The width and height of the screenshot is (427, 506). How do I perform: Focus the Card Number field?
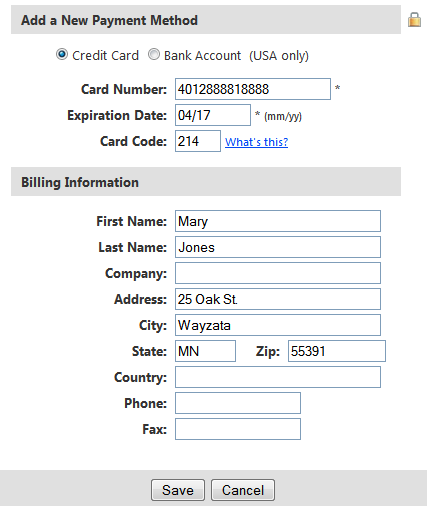253,89
